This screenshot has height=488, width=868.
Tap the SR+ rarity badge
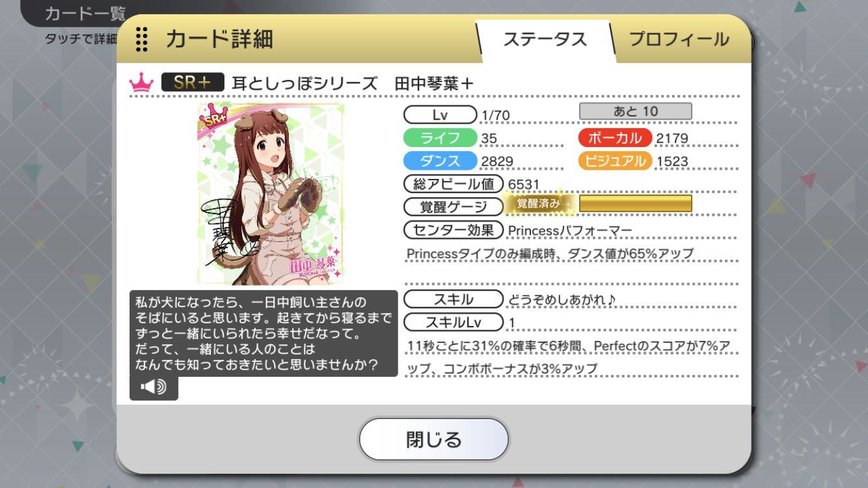[193, 83]
